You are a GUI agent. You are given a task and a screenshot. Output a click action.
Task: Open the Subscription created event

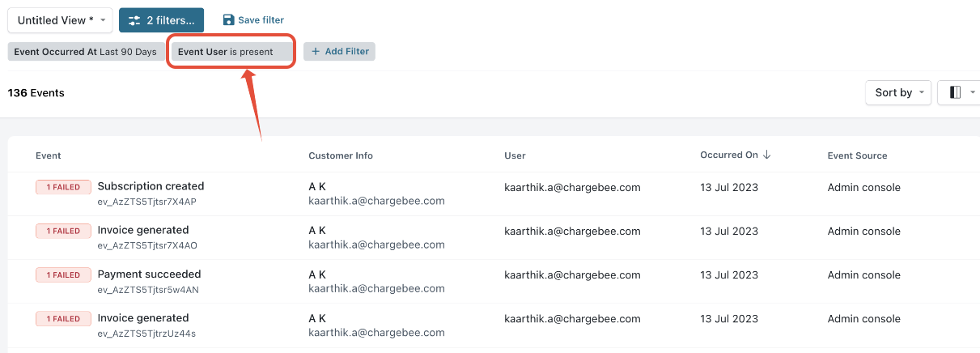tap(151, 186)
